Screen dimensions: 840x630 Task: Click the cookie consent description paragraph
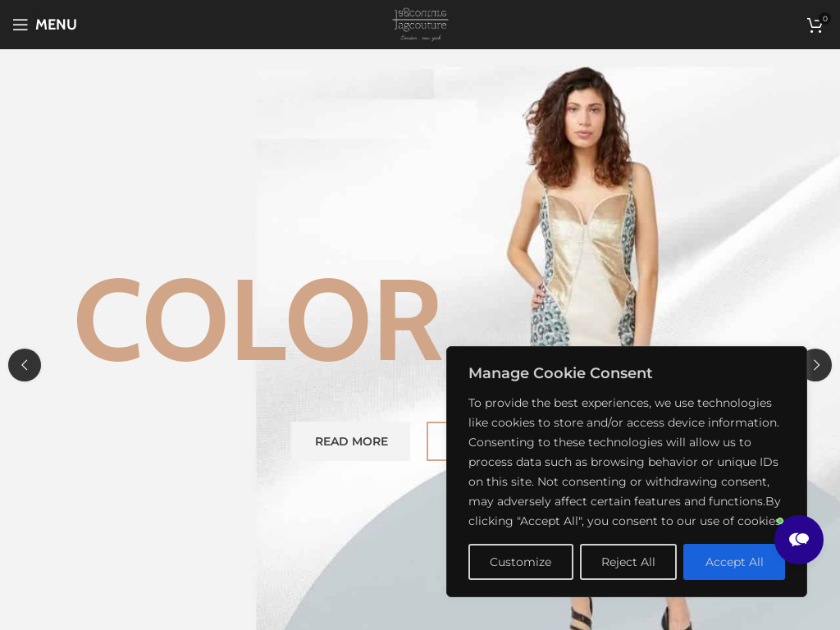[x=625, y=461]
